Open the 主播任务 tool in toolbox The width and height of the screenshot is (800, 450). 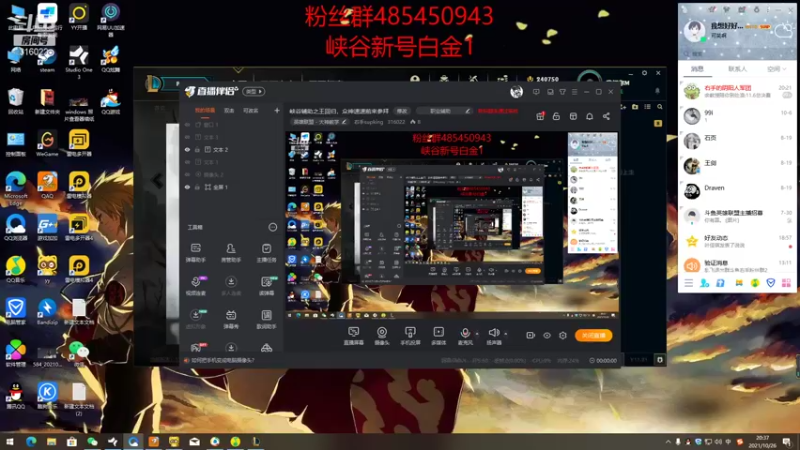pyautogui.click(x=266, y=253)
